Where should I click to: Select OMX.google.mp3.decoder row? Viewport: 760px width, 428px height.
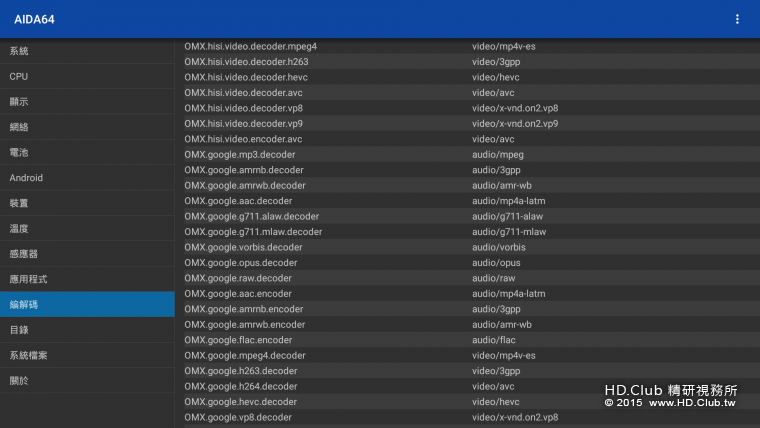pyautogui.click(x=472, y=155)
